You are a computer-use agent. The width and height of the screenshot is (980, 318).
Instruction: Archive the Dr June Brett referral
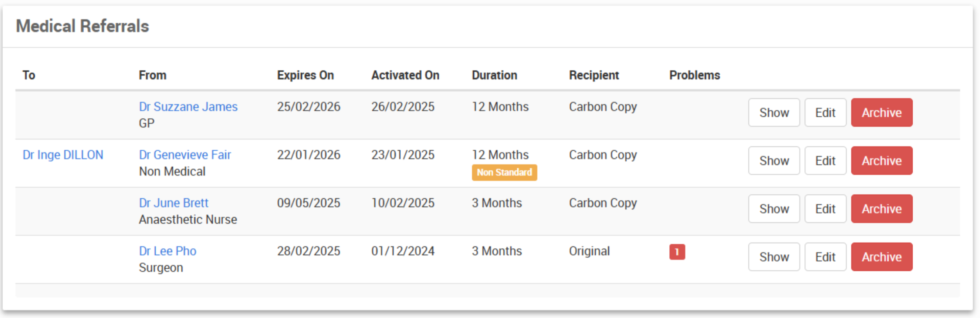coord(881,209)
